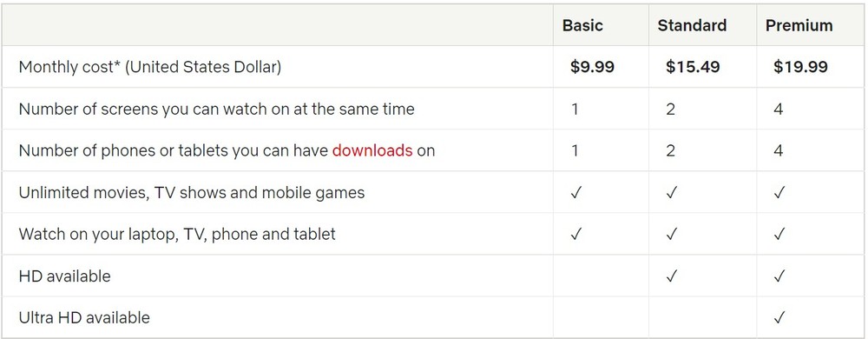This screenshot has height=339, width=868.
Task: Click Premium checkmark for Ultra HD available
Action: (x=779, y=318)
